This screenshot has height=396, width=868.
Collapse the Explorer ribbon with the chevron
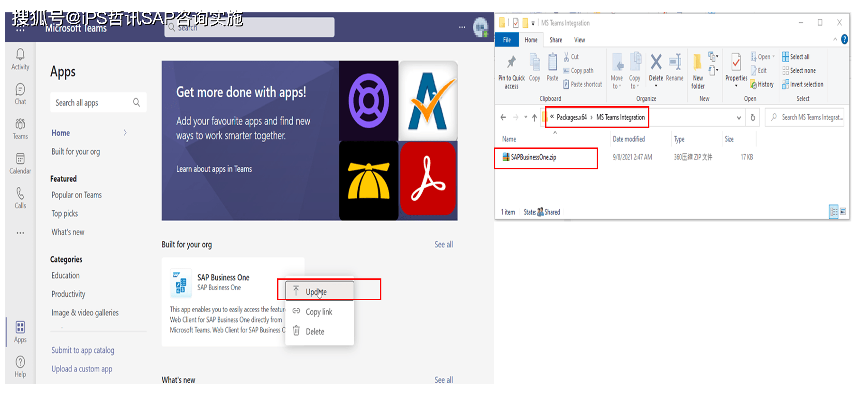pyautogui.click(x=835, y=39)
